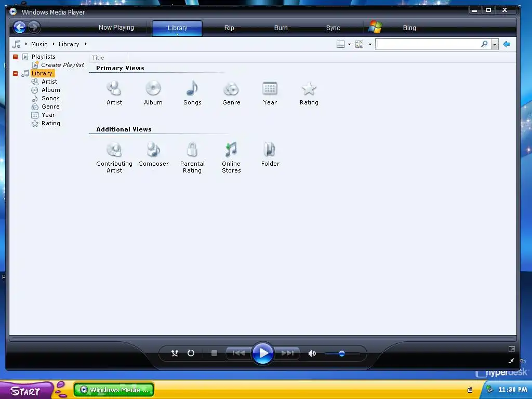The height and width of the screenshot is (399, 532).
Task: Open the Artist primary view icon
Action: pos(114,94)
